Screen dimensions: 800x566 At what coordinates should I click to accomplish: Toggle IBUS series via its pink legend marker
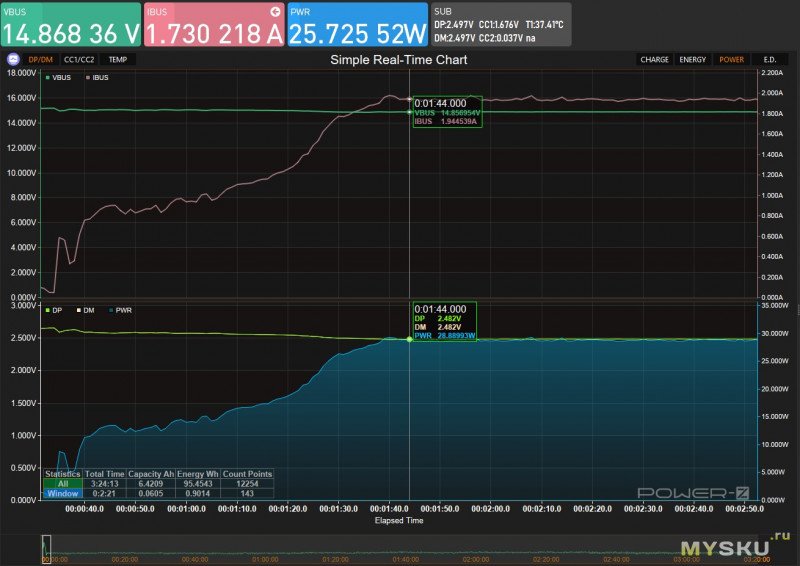[90, 77]
